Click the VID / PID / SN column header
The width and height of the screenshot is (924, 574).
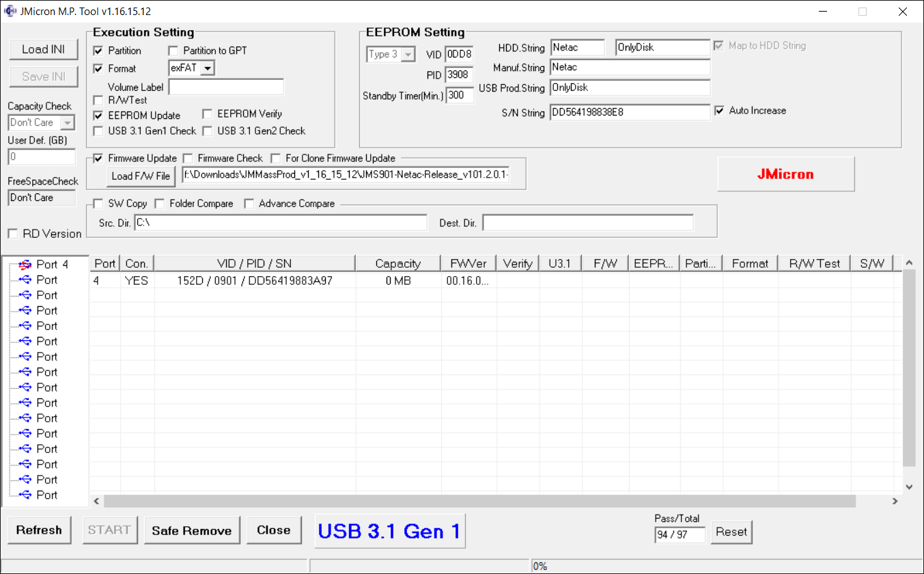(x=255, y=263)
